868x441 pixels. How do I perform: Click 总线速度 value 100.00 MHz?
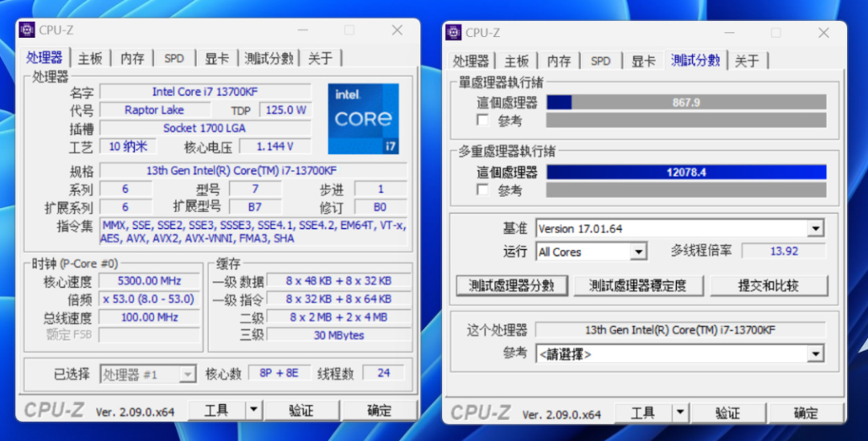tap(149, 317)
